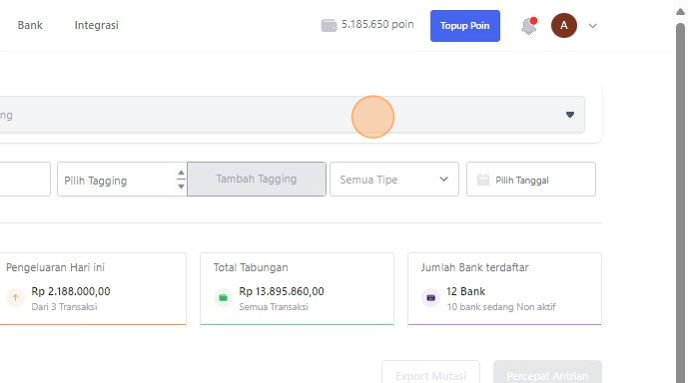
Task: Click the 5.185.650 poin balance text
Action: pyautogui.click(x=377, y=25)
